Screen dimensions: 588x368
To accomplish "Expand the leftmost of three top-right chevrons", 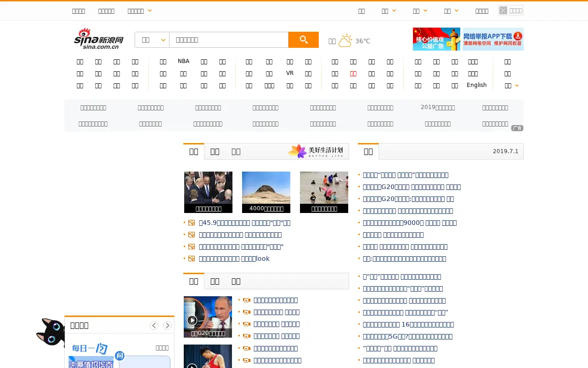I will 394,11.
